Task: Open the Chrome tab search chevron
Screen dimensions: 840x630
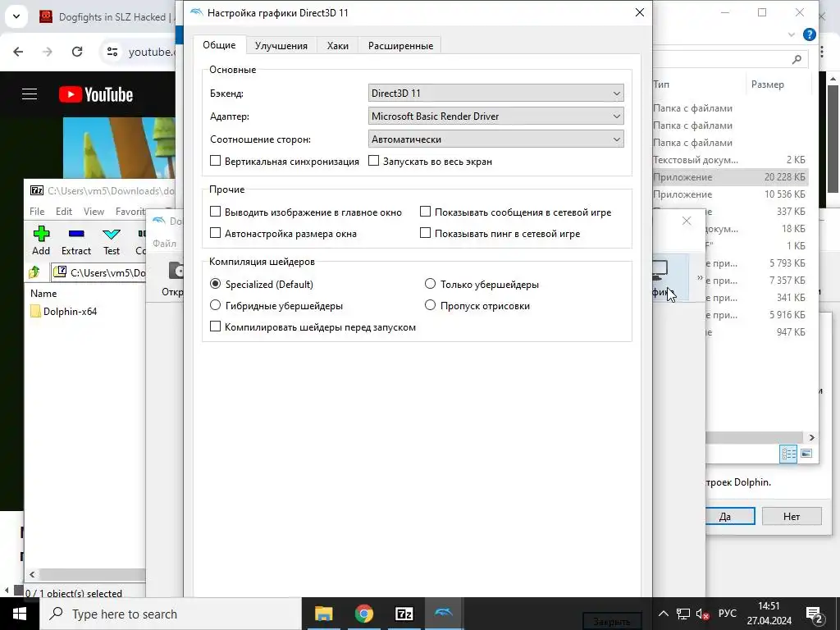Action: [16, 16]
